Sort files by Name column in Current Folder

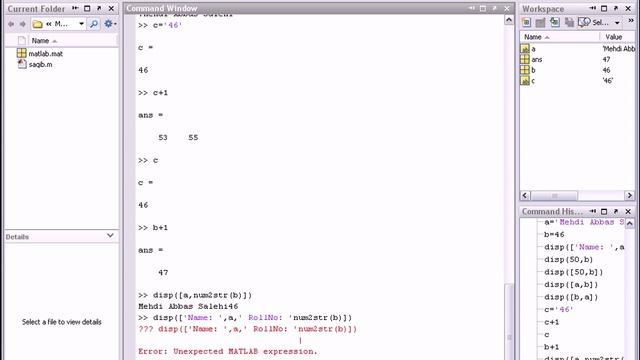44,41
